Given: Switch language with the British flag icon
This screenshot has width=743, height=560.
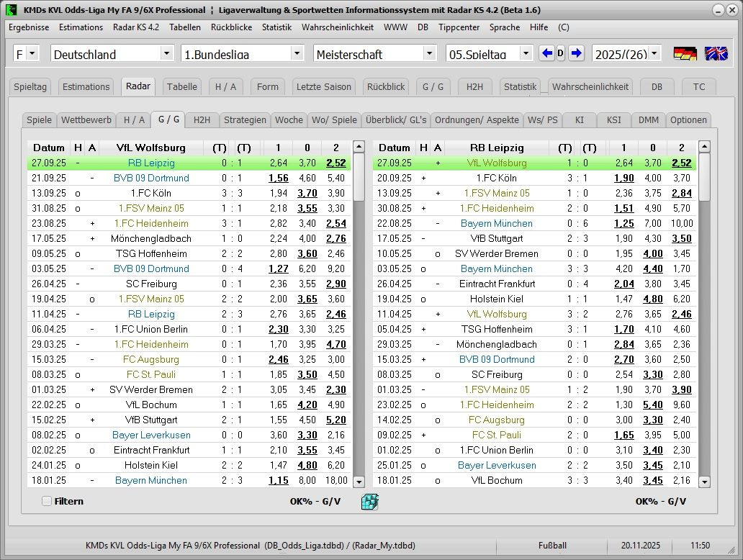Looking at the screenshot, I should point(716,54).
